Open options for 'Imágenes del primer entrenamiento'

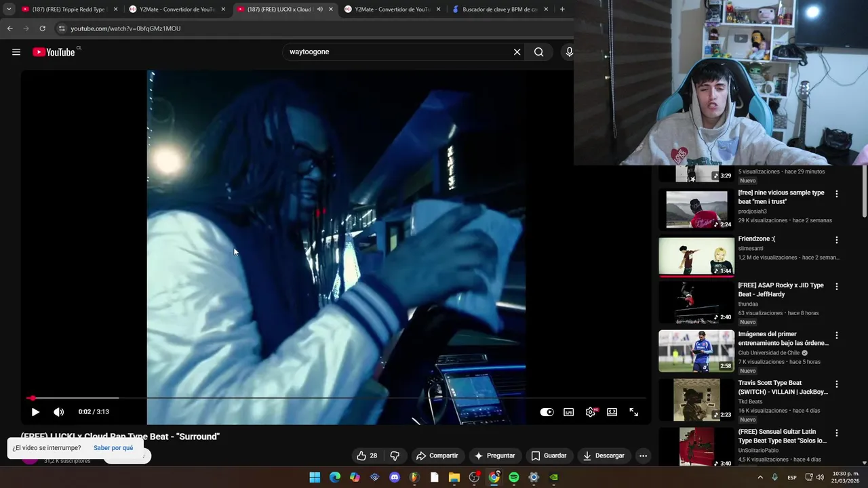[837, 335]
